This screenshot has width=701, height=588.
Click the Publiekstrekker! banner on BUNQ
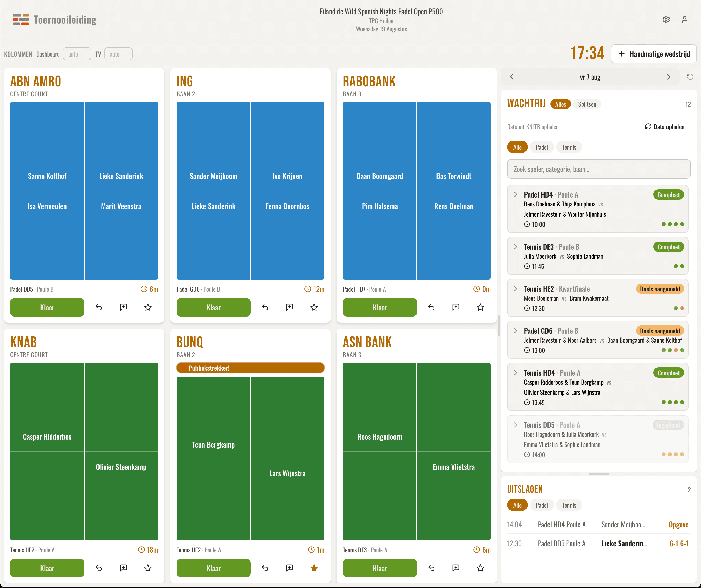[x=250, y=368]
